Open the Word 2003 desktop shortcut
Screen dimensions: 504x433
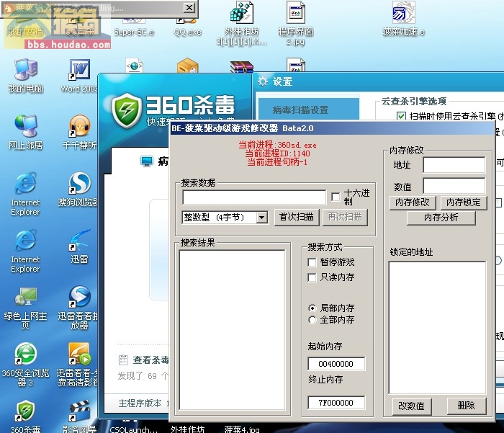click(79, 76)
